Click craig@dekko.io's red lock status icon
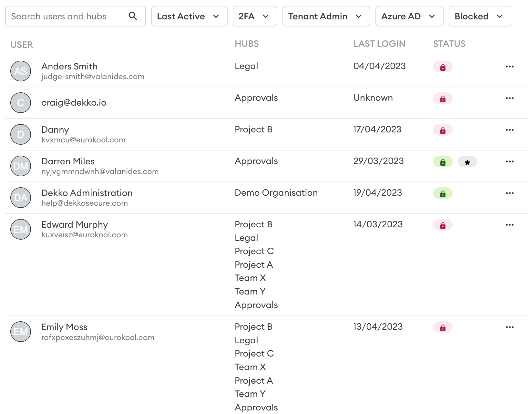This screenshot has width=532, height=414. pyautogui.click(x=443, y=98)
